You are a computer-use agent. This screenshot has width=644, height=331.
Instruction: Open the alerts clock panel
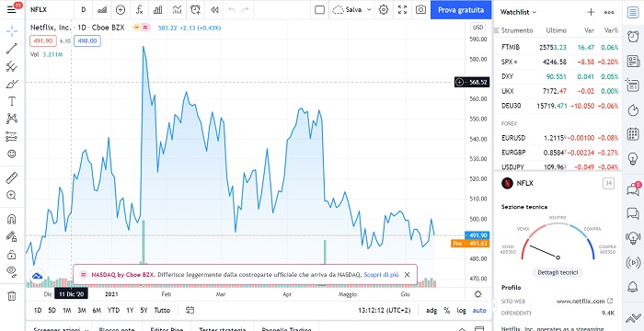point(633,37)
